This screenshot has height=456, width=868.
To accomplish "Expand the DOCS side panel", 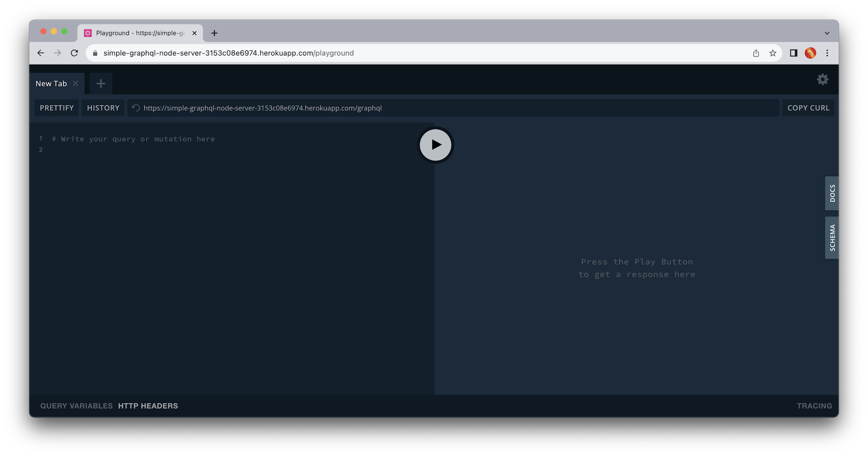I will coord(832,193).
